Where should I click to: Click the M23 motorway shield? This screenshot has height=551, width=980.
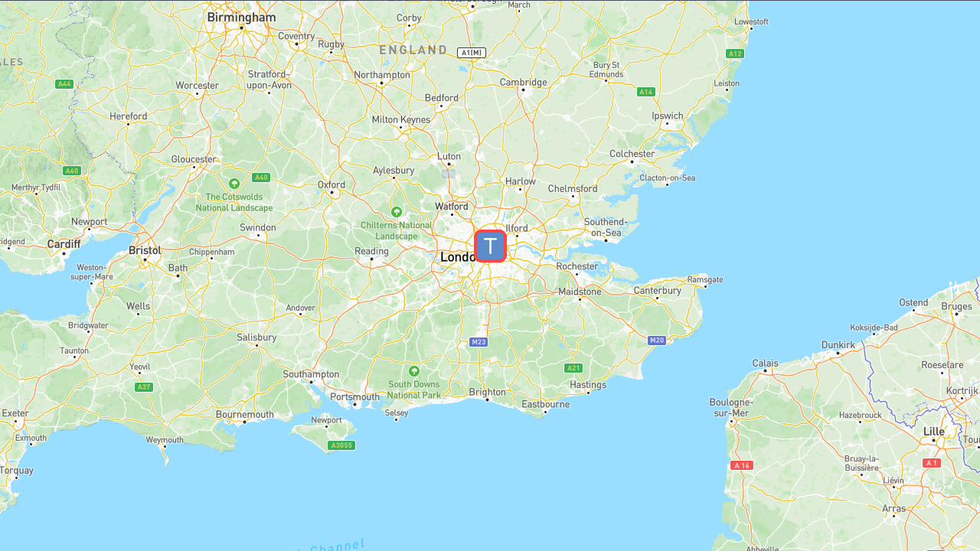[479, 341]
